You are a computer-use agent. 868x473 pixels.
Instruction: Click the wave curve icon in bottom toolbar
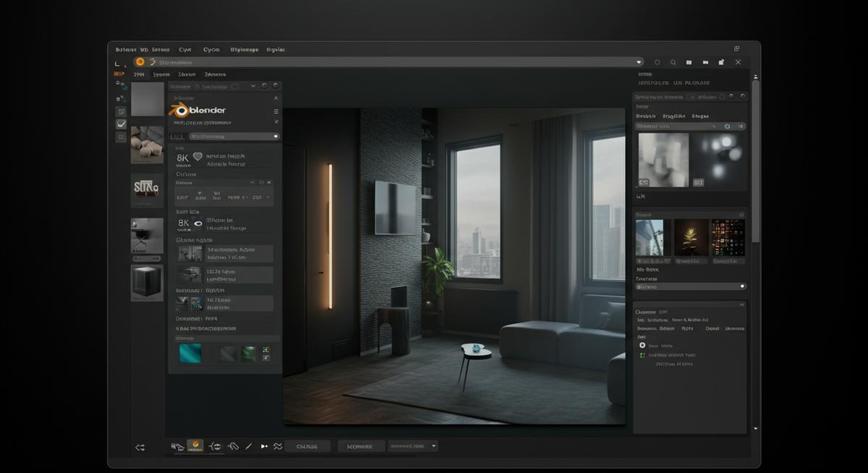(x=277, y=447)
